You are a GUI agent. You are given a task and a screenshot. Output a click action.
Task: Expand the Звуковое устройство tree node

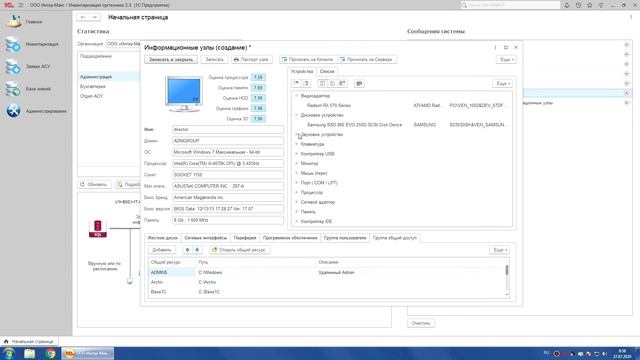tap(297, 134)
